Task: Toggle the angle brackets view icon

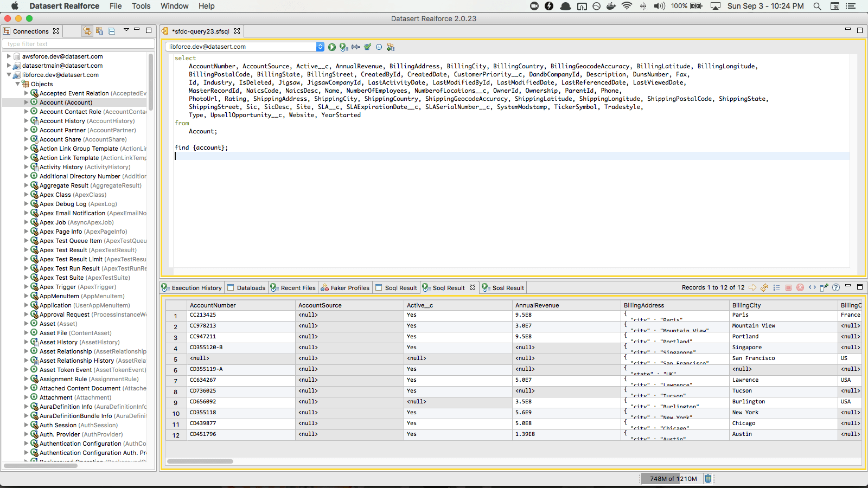Action: 812,288
